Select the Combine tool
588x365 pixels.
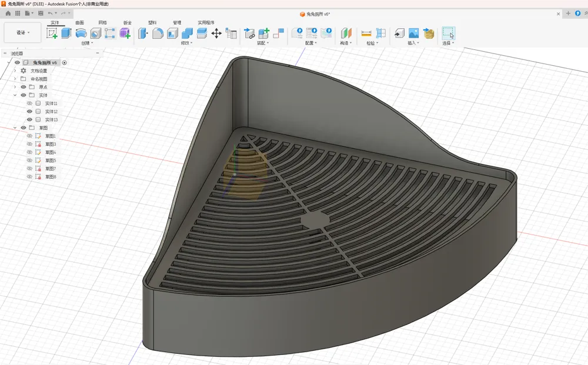coord(187,34)
